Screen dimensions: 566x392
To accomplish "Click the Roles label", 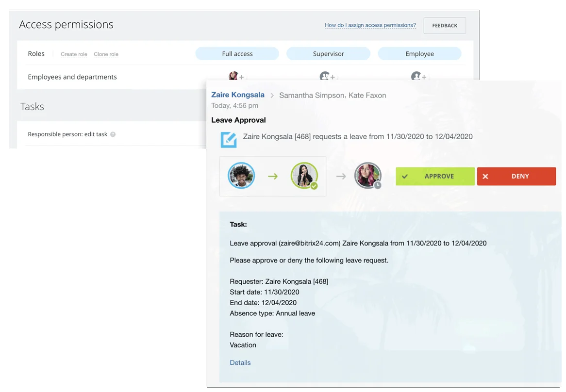I will [x=36, y=54].
